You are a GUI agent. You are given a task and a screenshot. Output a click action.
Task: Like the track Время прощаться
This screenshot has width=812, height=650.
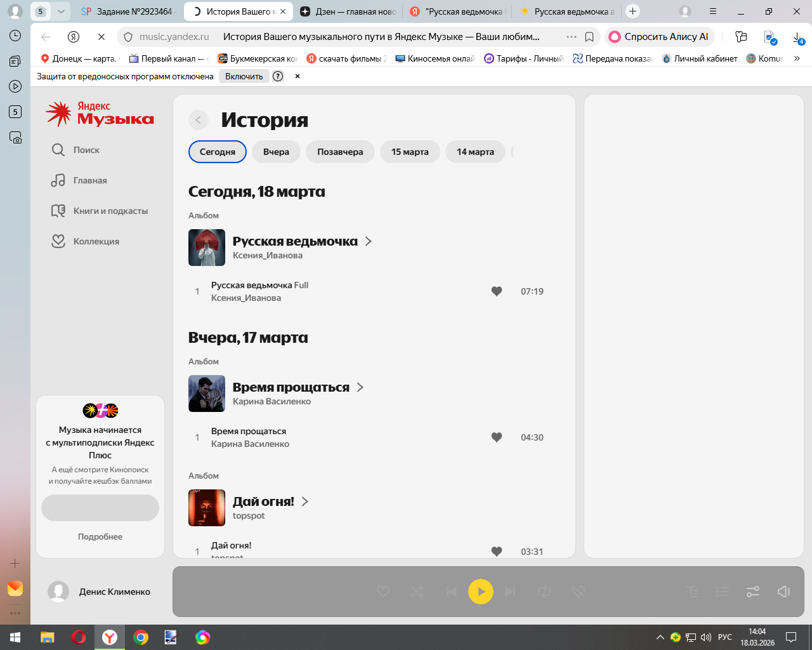coord(497,437)
